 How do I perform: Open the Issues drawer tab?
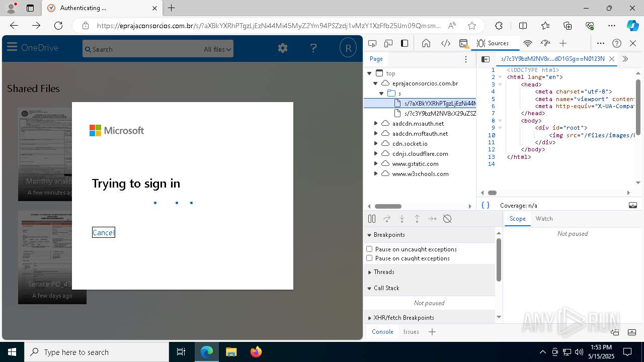[411, 332]
